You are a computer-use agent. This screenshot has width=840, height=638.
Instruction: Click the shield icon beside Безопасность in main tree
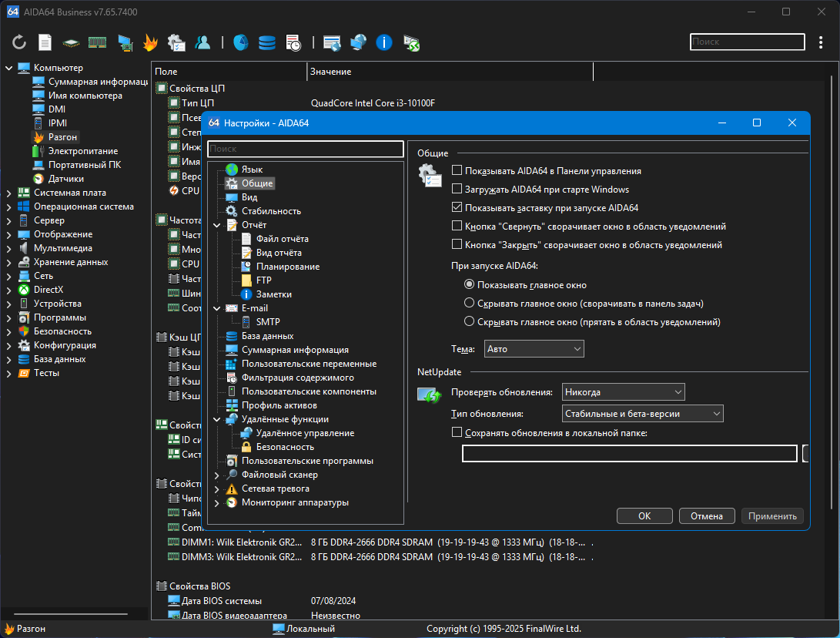24,332
